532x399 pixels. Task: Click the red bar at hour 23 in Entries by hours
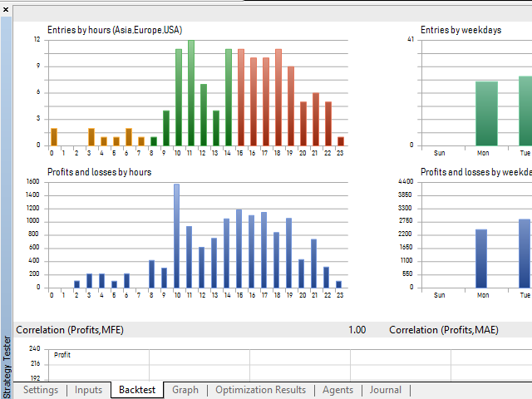point(341,140)
